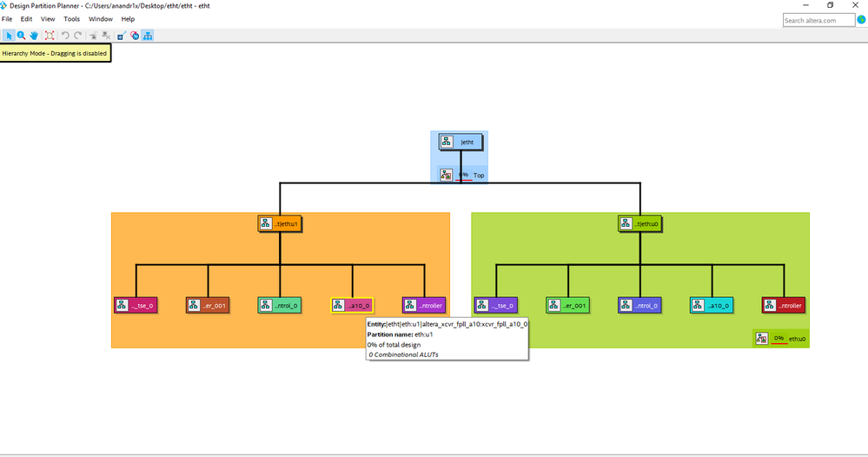Select brown ...er_001 block under eth:u1

click(208, 306)
